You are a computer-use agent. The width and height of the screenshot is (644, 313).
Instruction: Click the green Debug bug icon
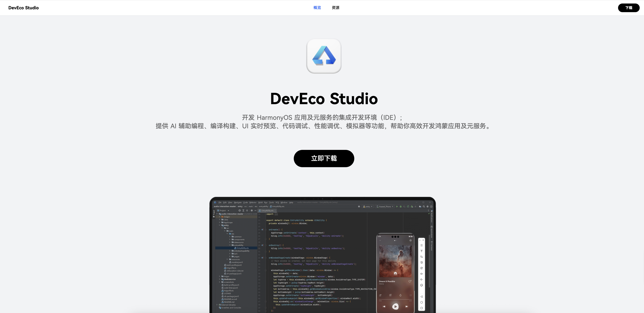click(x=400, y=207)
